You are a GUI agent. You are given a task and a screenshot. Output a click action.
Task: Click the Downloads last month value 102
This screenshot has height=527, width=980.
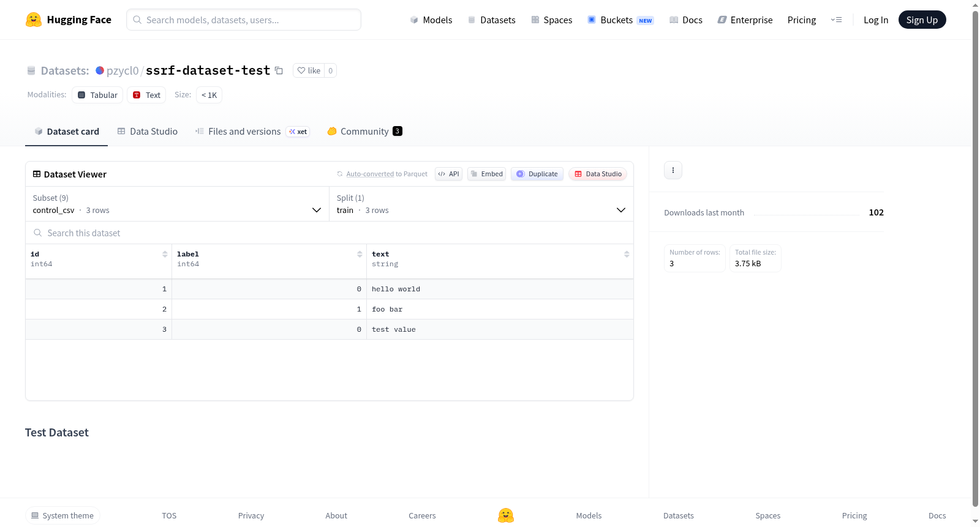pos(876,212)
